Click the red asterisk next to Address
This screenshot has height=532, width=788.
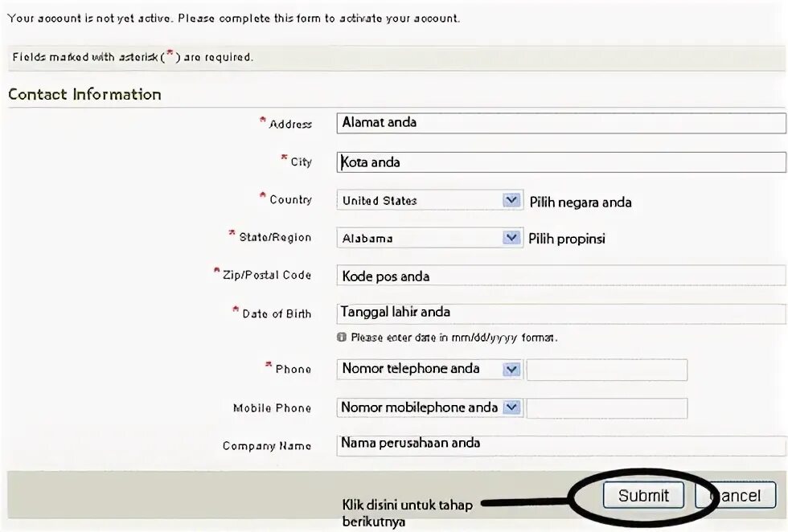(x=261, y=120)
